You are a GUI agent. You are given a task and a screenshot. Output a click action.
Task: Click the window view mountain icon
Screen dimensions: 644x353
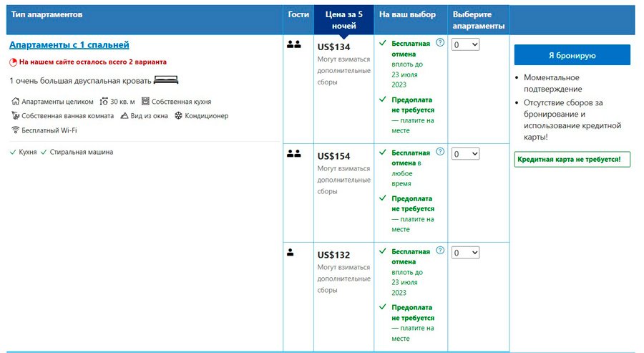click(124, 116)
